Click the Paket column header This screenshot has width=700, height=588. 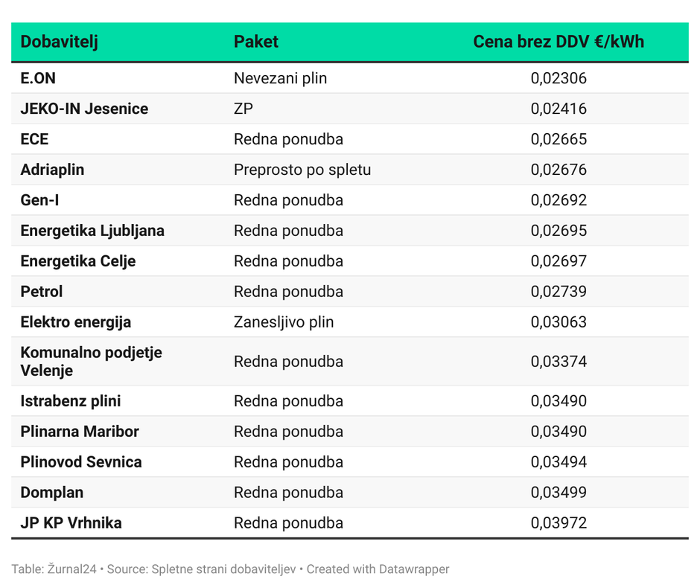coord(256,42)
